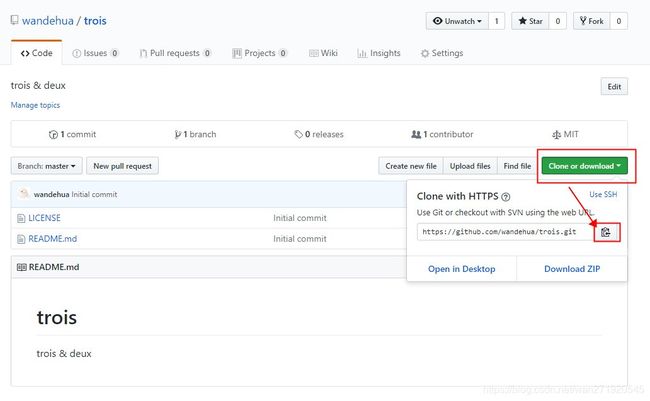Click the help icon beside Clone with HTTPS
The height and width of the screenshot is (401, 650).
[506, 197]
